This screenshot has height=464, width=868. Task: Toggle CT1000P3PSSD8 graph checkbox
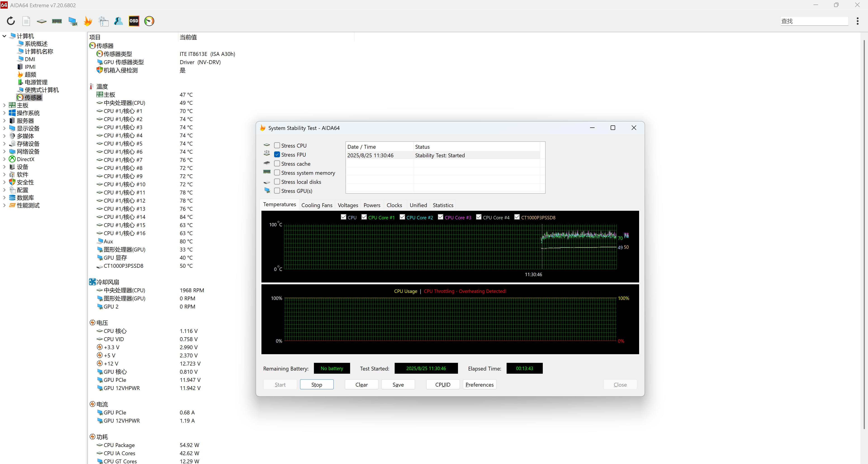click(517, 217)
